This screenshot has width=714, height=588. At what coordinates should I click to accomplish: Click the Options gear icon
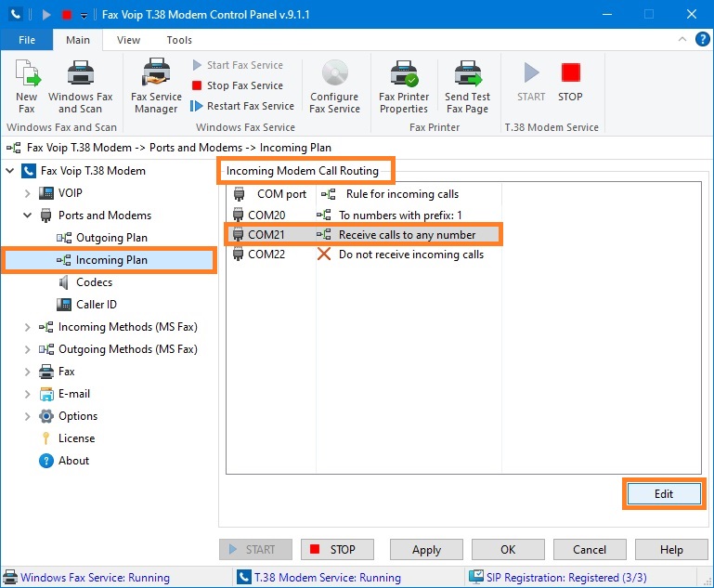pyautogui.click(x=46, y=416)
